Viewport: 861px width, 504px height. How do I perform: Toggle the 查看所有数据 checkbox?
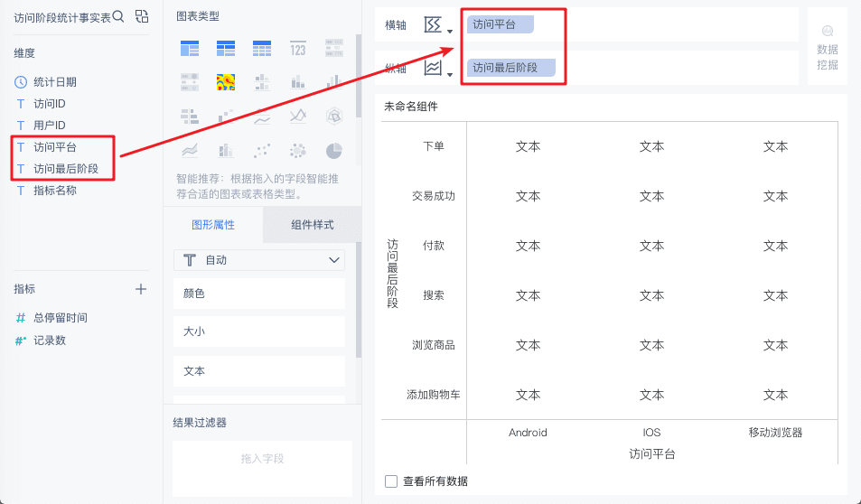tap(391, 481)
